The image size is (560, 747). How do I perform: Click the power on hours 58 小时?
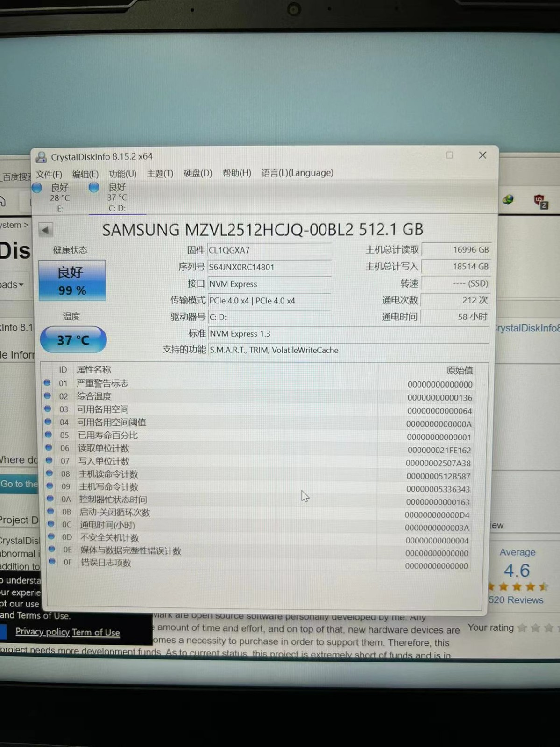coord(454,317)
